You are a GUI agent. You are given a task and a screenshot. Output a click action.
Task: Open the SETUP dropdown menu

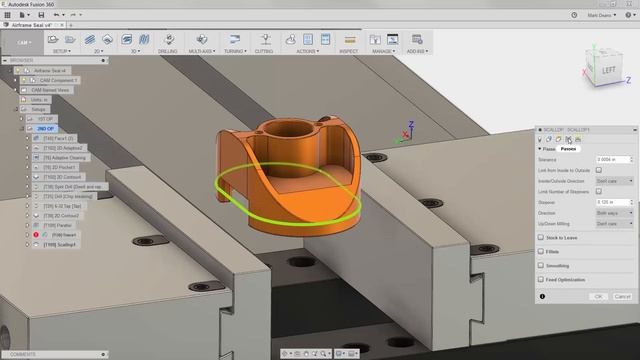pyautogui.click(x=62, y=51)
